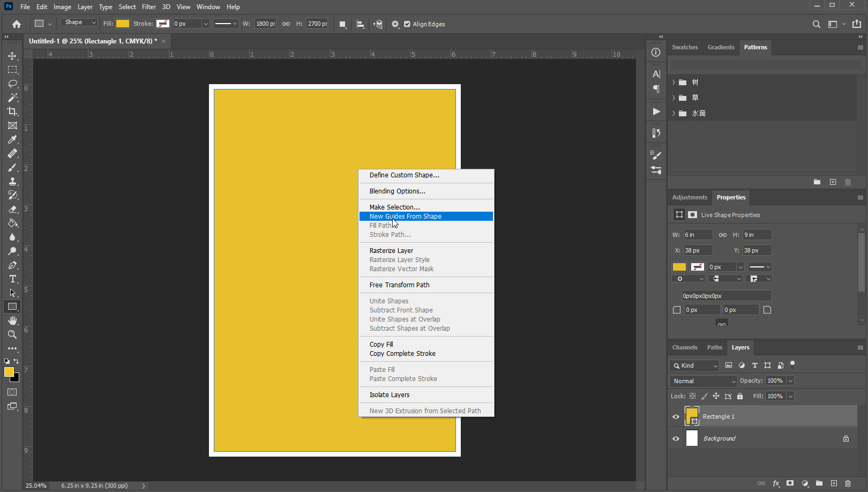Select the Rectangle 1 layer thumbnail
Image resolution: width=868 pixels, height=492 pixels.
pyautogui.click(x=692, y=416)
